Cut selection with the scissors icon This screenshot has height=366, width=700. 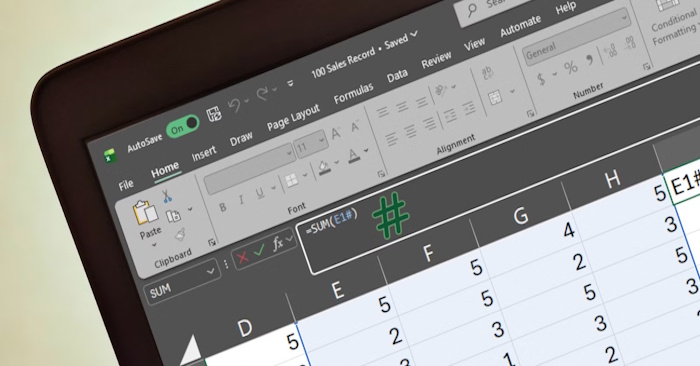click(167, 196)
